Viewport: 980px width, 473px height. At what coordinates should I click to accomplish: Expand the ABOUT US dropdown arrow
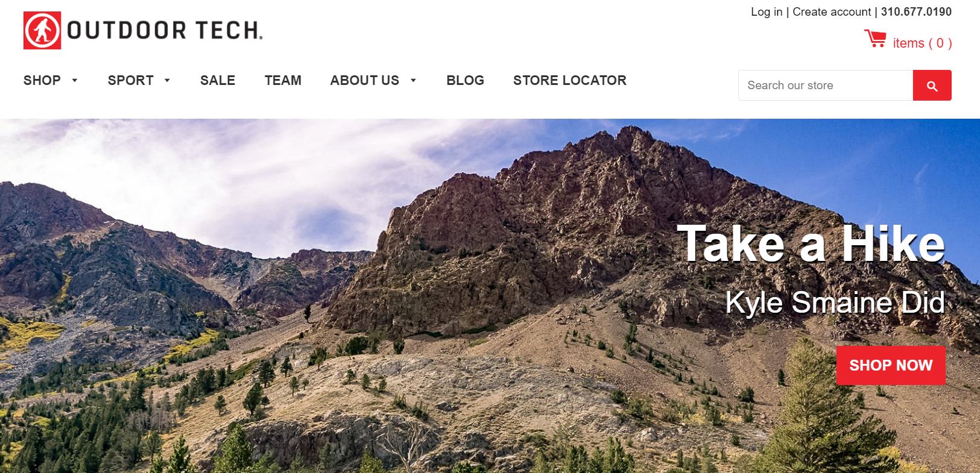coord(413,81)
